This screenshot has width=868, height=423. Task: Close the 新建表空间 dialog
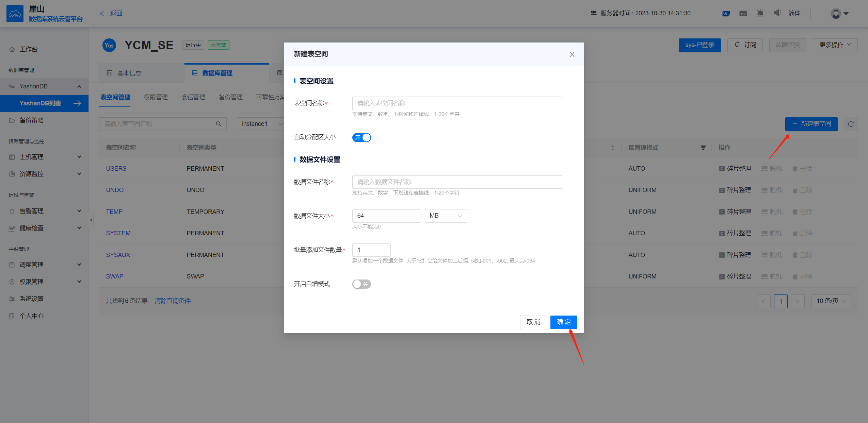[x=572, y=54]
